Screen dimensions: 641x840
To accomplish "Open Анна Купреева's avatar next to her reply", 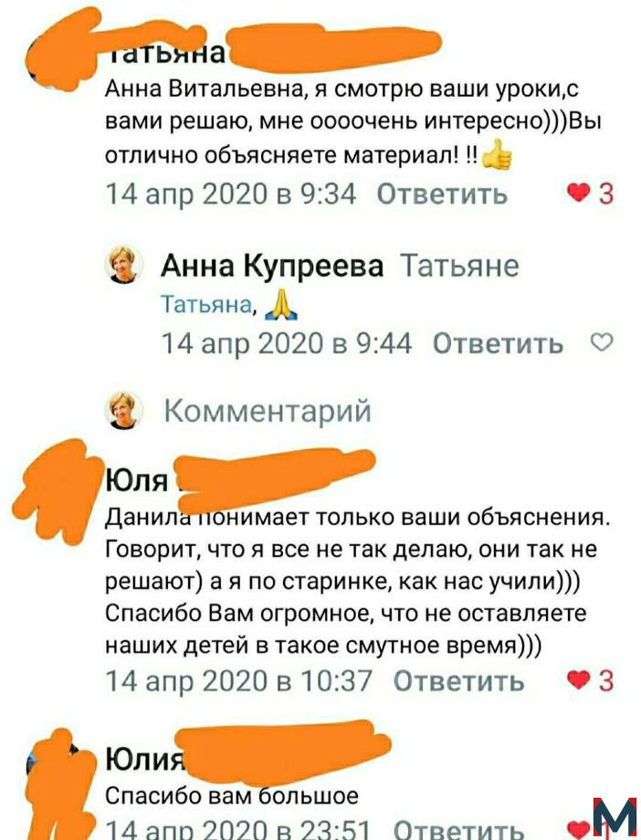I will [x=126, y=265].
